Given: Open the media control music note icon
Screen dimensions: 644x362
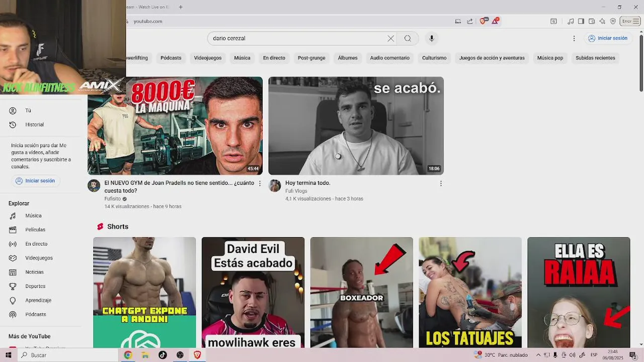Looking at the screenshot, I should point(571,21).
